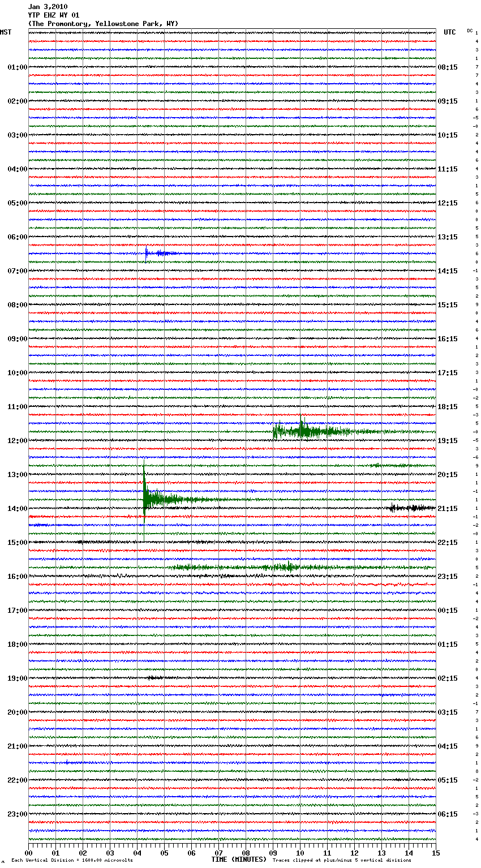Click the 02:15 UTC time label
Viewport: 481px width, 868px height.
(448, 678)
